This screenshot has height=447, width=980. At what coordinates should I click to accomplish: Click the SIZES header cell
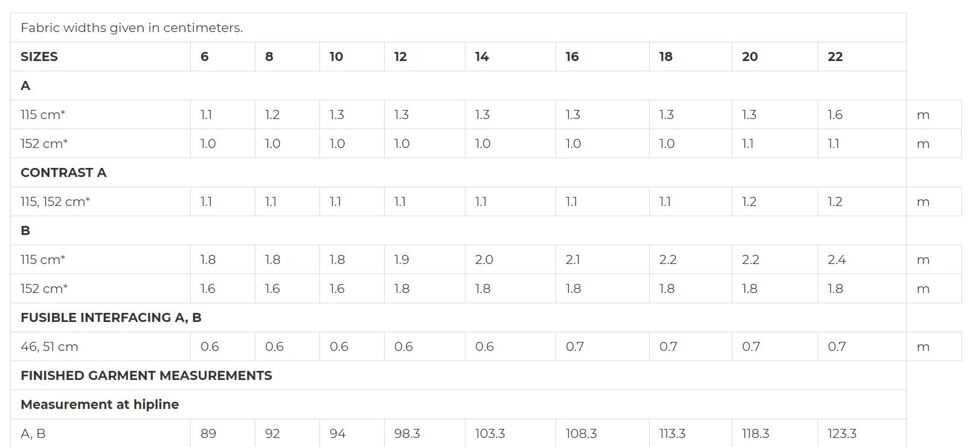point(100,57)
